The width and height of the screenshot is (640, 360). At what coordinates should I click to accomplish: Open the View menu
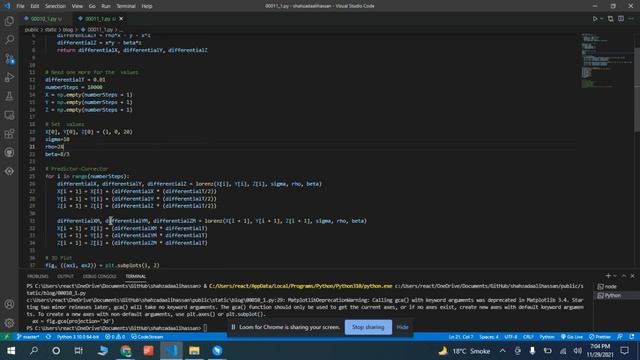pos(77,6)
